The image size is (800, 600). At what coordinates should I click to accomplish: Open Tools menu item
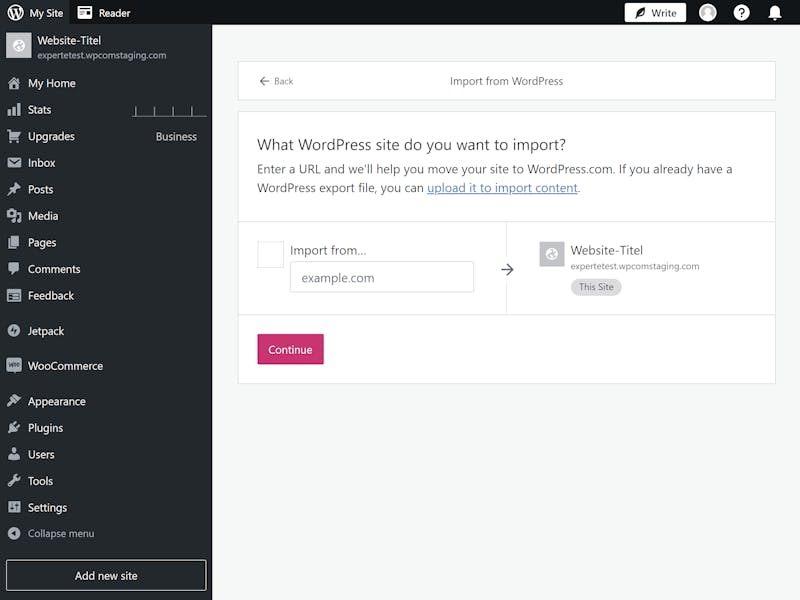tap(40, 481)
